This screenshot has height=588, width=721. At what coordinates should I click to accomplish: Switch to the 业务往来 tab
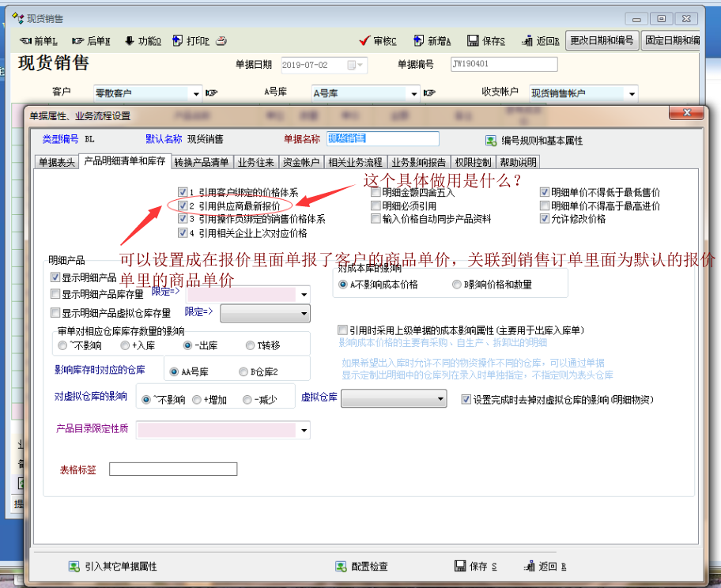[255, 162]
